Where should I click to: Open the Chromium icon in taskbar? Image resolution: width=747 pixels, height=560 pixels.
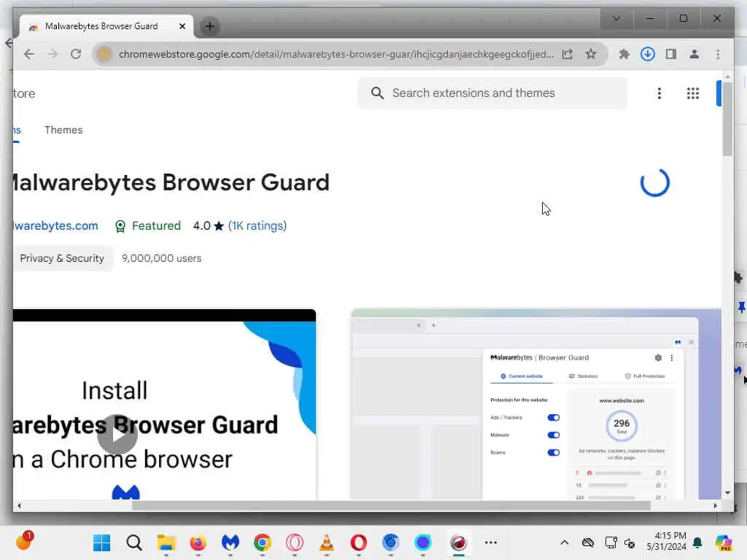pos(391,542)
